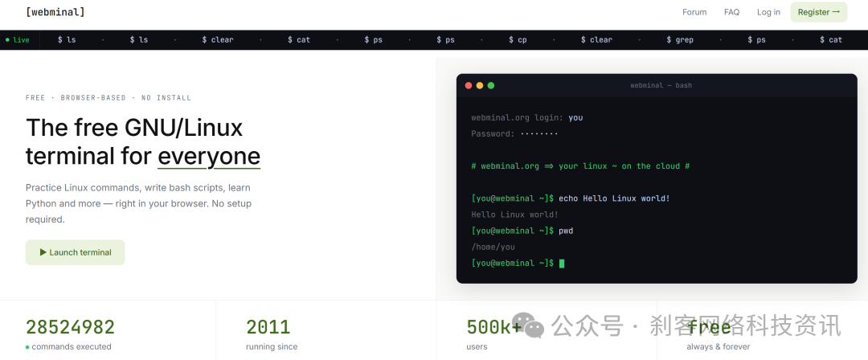Go to Log in
This screenshot has height=360, width=868.
pos(768,12)
